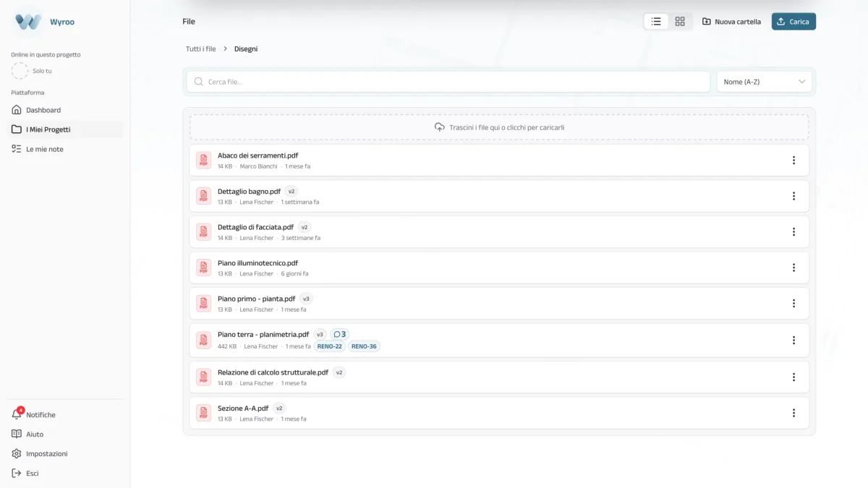The width and height of the screenshot is (868, 488).
Task: Click the Carica upload button
Action: point(793,22)
